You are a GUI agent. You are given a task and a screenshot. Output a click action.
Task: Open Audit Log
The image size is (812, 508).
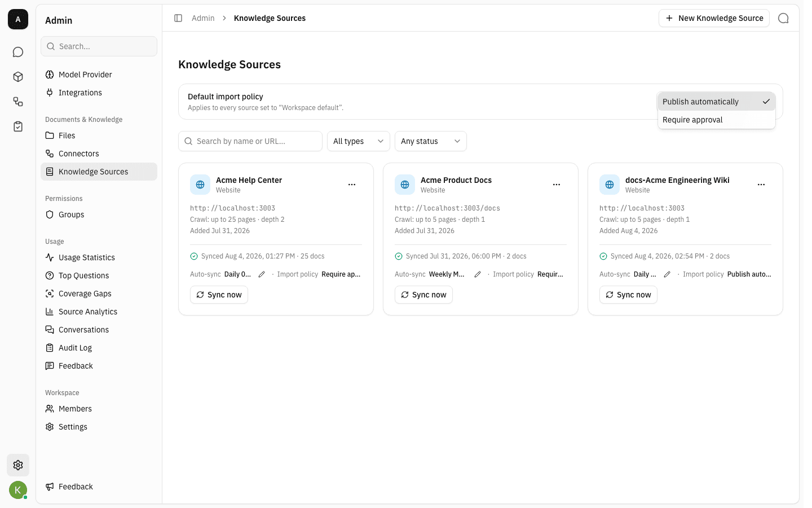pyautogui.click(x=99, y=348)
